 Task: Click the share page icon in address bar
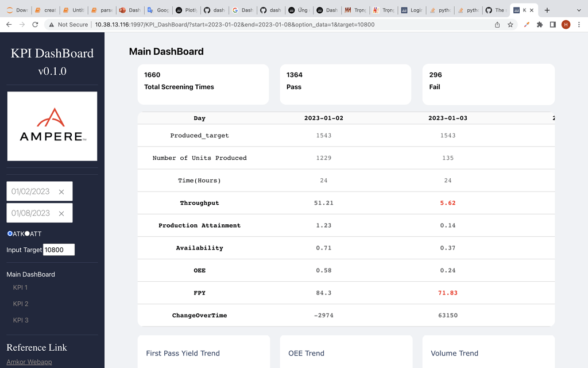pos(497,25)
